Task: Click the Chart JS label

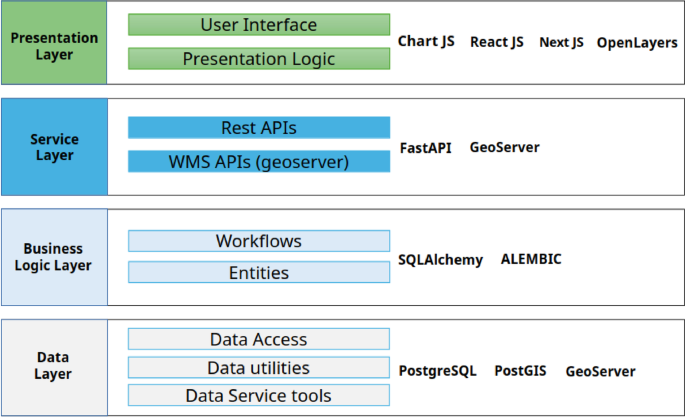Action: click(426, 42)
